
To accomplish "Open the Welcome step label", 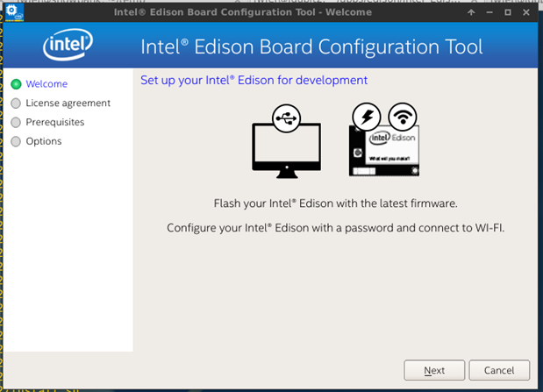I will 46,84.
